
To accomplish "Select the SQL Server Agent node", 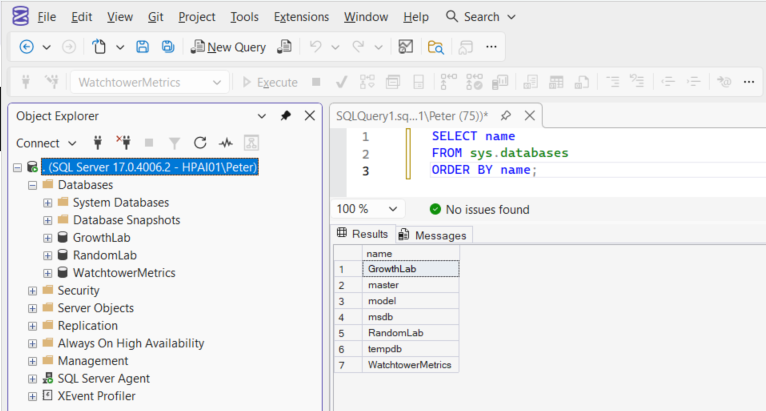I will [x=104, y=379].
